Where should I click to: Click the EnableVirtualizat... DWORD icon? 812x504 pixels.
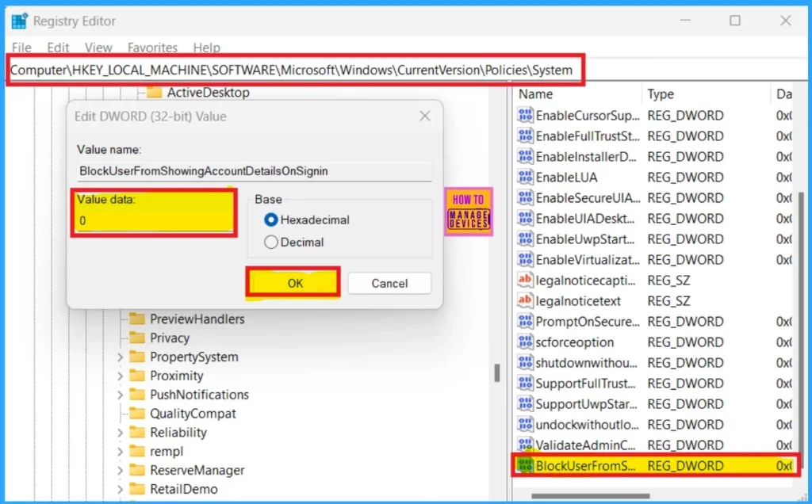click(x=525, y=259)
